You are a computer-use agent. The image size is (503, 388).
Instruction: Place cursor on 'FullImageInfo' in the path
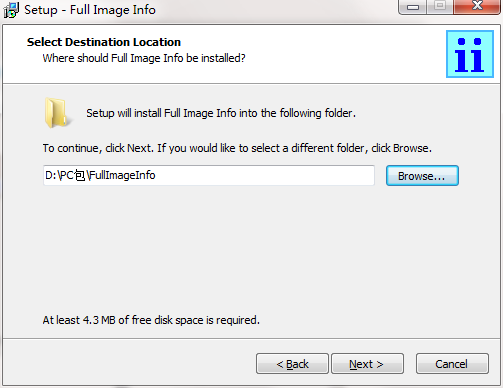pos(123,175)
